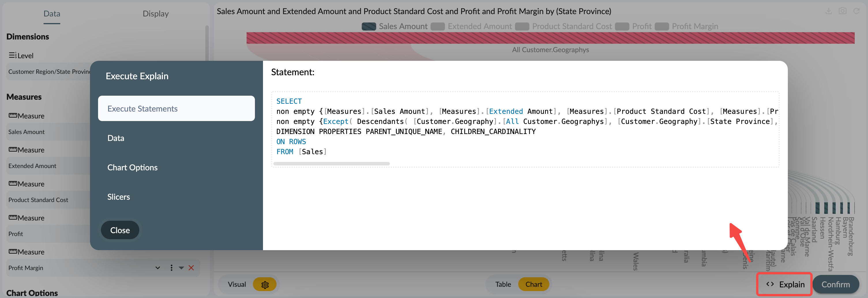The image size is (868, 298).
Task: Click the ruler icon above Product Standard Cost
Action: (x=13, y=184)
